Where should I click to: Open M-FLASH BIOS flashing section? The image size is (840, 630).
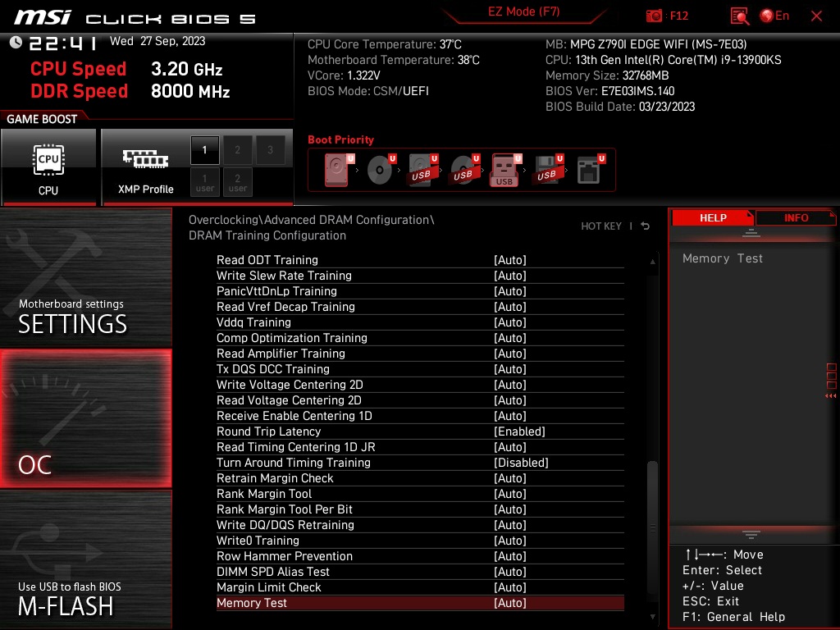pyautogui.click(x=86, y=559)
